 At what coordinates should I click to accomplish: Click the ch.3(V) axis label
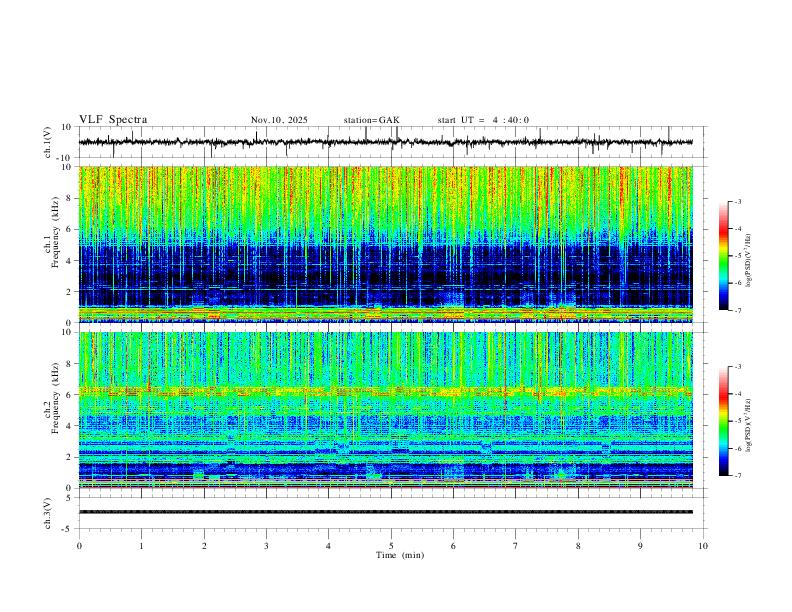[48, 514]
